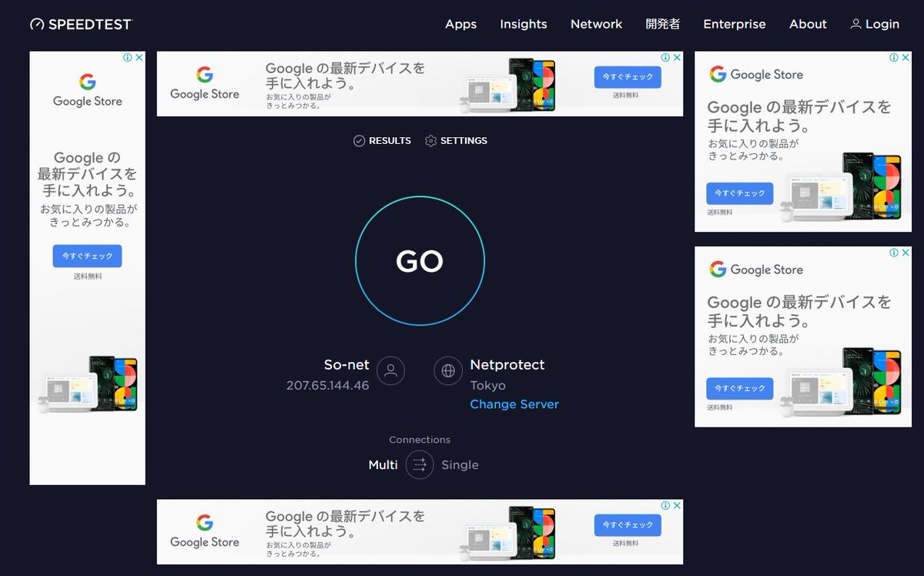Screen dimensions: 924x576
Task: Click 今すぐチェック button in left sidebar ad
Action: click(x=87, y=256)
